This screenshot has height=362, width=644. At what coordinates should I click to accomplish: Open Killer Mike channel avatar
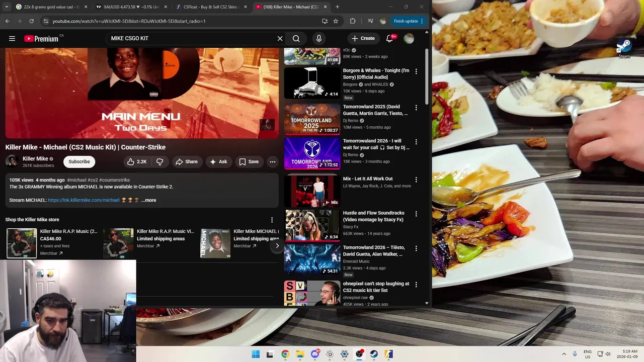click(x=12, y=161)
